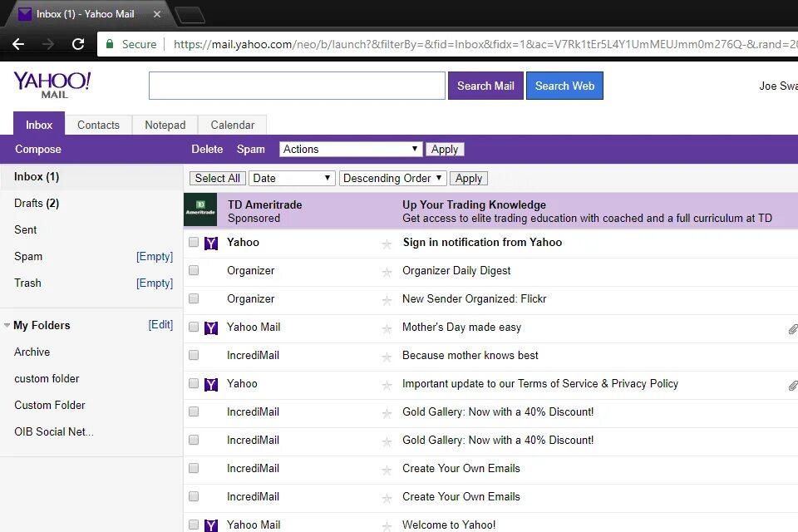Empty the Trash folder link

155,283
